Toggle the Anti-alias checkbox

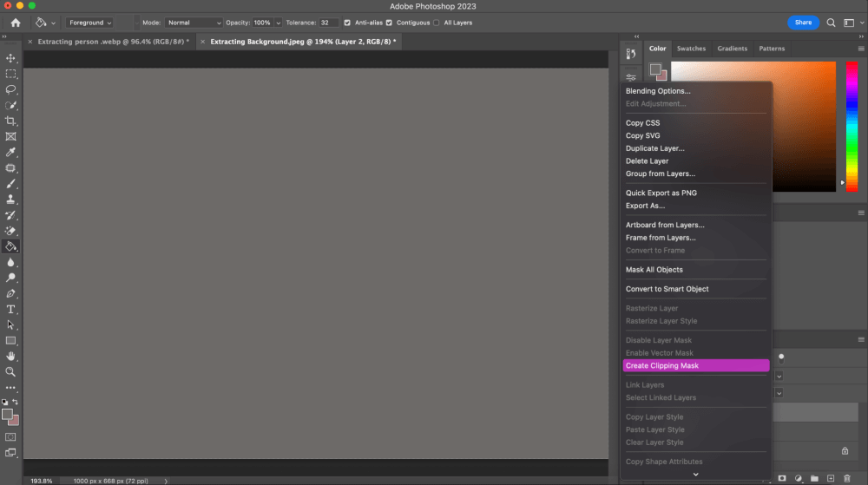[x=348, y=23]
